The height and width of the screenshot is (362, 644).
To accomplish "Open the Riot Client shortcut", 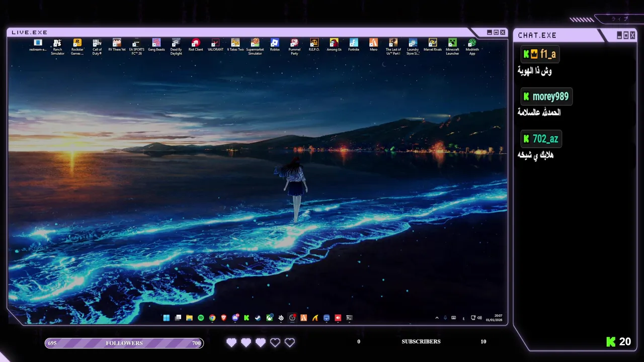I will coord(196,45).
